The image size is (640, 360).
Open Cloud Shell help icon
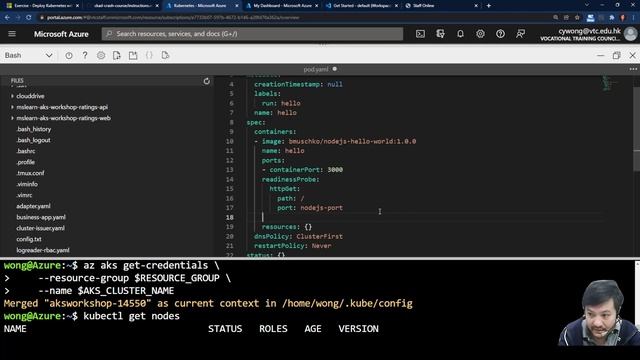point(85,56)
